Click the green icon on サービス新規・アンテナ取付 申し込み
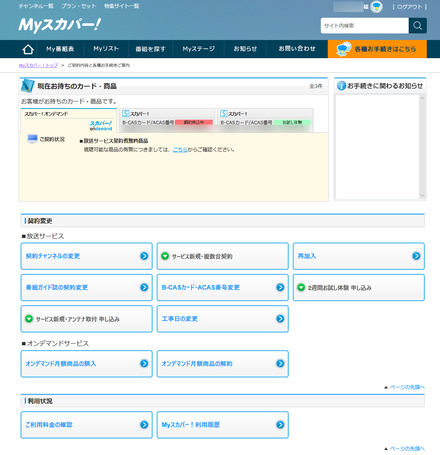 [x=29, y=319]
